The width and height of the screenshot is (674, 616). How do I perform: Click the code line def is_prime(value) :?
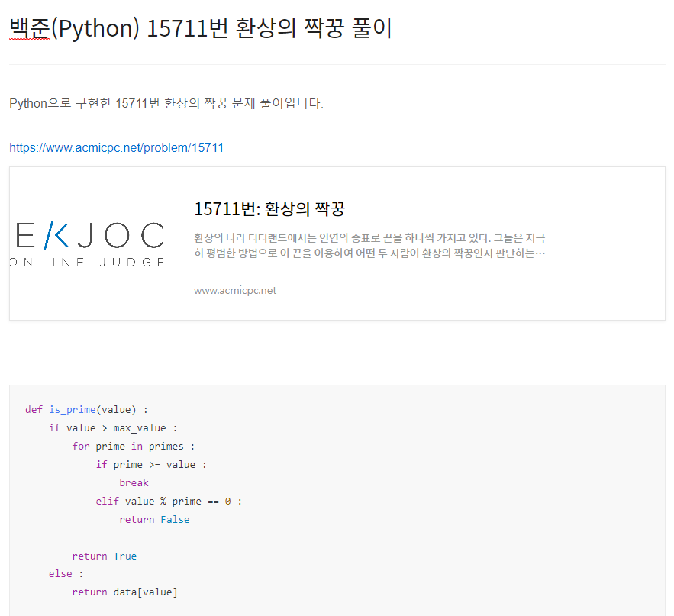(x=86, y=409)
